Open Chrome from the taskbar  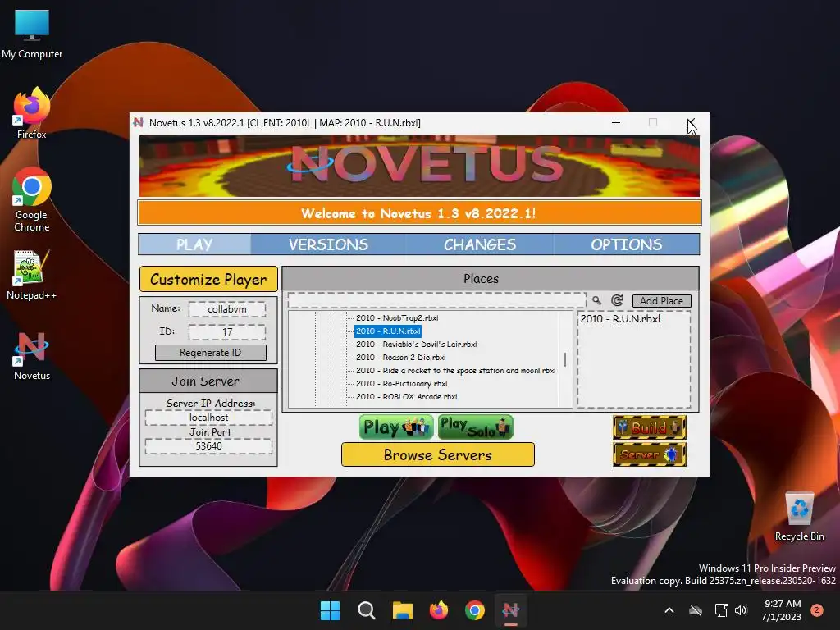(475, 610)
